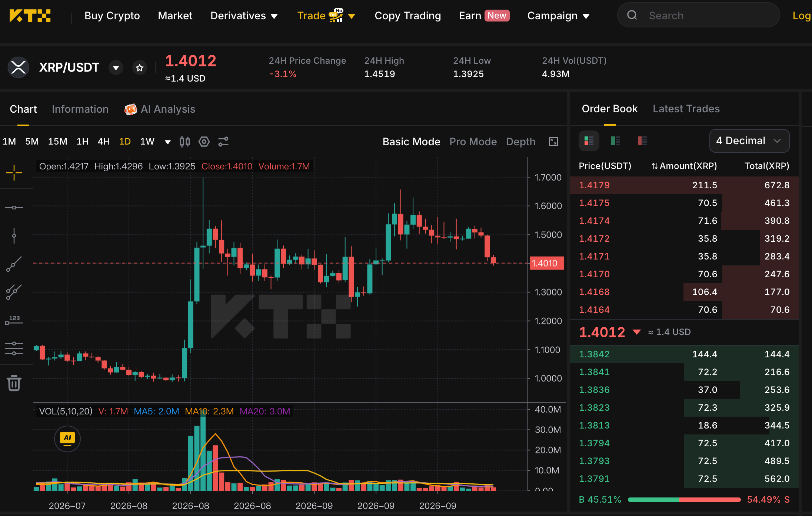The width and height of the screenshot is (812, 516).
Task: Select the 1.4179 ask price row
Action: click(x=684, y=185)
